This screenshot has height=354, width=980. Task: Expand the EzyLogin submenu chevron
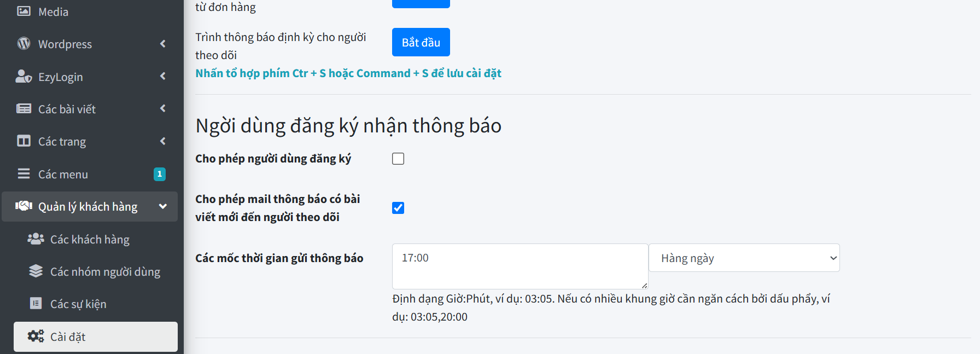pos(162,76)
